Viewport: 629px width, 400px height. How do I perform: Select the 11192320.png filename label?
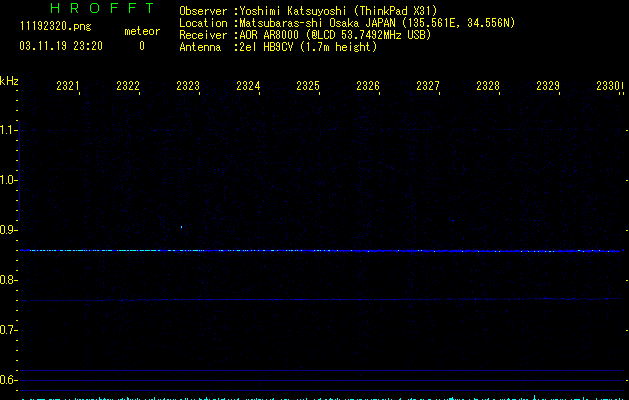click(x=56, y=26)
